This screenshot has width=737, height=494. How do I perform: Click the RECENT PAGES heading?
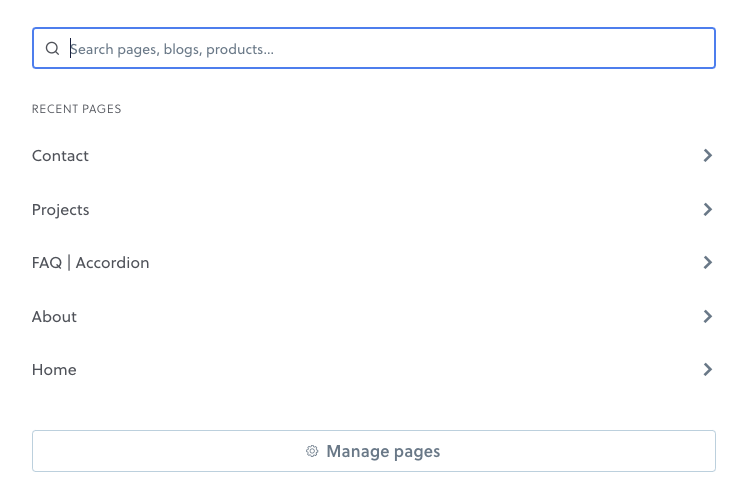pyautogui.click(x=77, y=109)
